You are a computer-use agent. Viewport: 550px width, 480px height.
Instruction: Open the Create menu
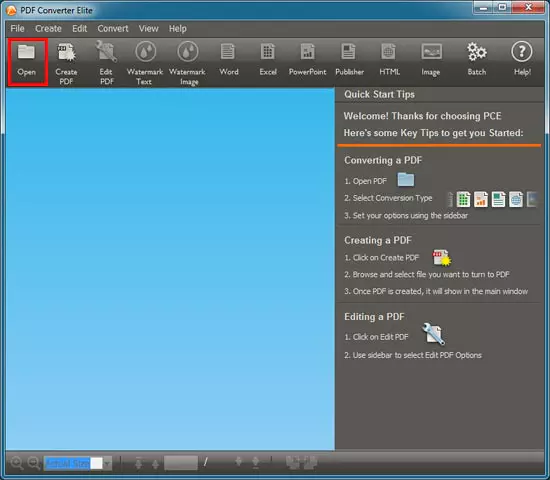[x=48, y=28]
